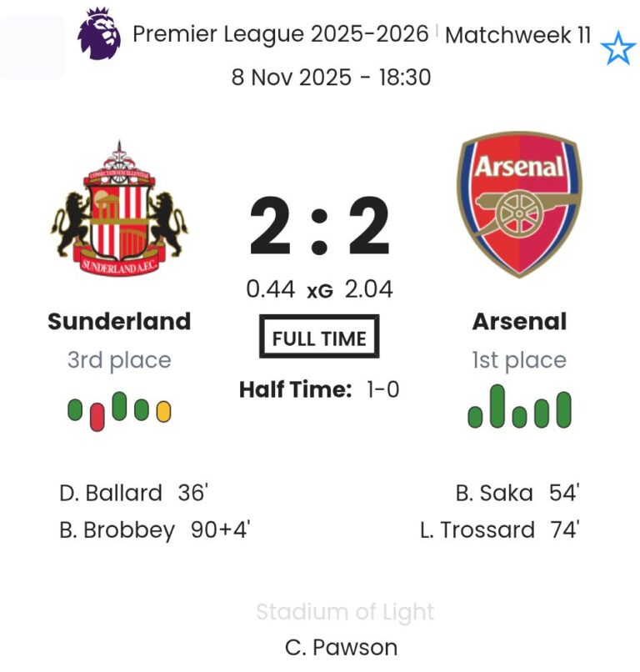Open Premier League 2025-2026 competition link
Image resolution: width=640 pixels, height=672 pixels.
coord(281,35)
